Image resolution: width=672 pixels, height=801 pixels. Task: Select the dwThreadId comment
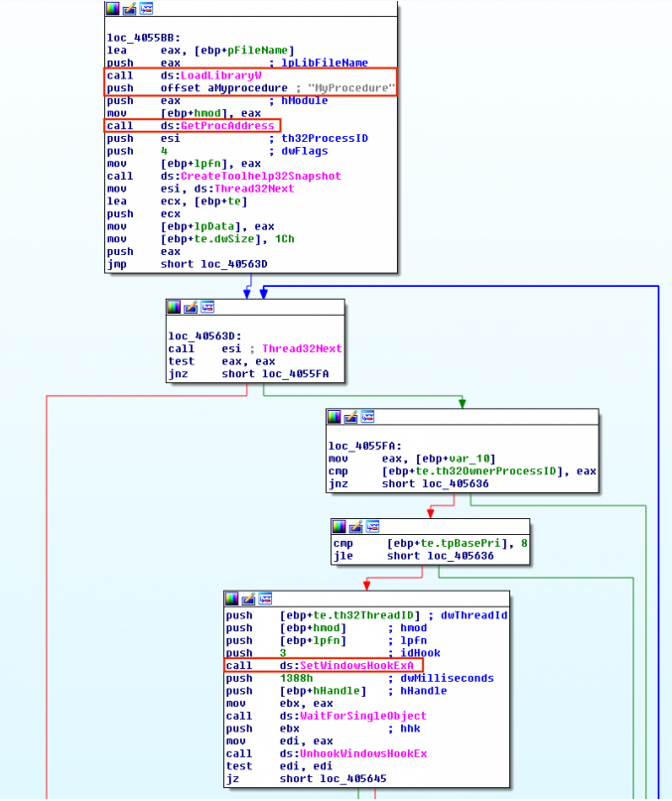coord(474,615)
